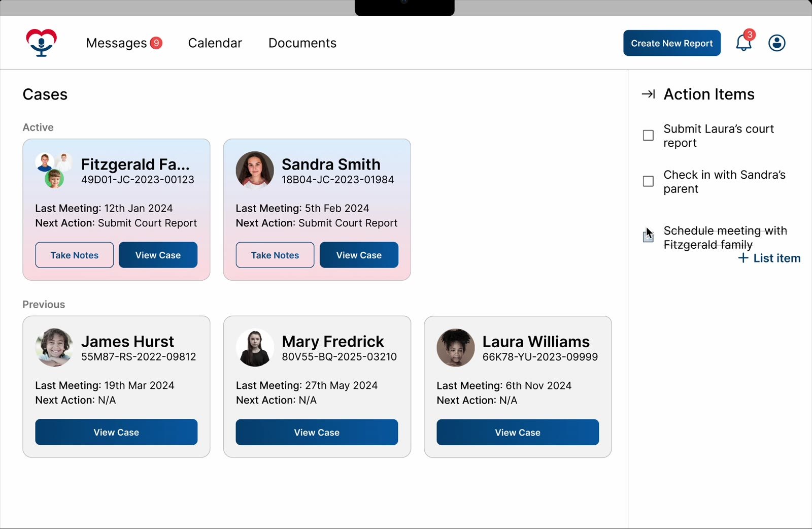Click James Hurst's profile photo

tap(54, 347)
